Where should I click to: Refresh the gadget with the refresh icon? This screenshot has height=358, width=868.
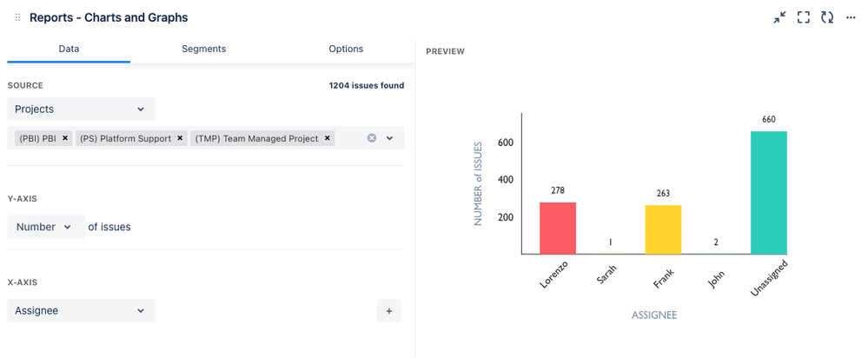pyautogui.click(x=827, y=17)
